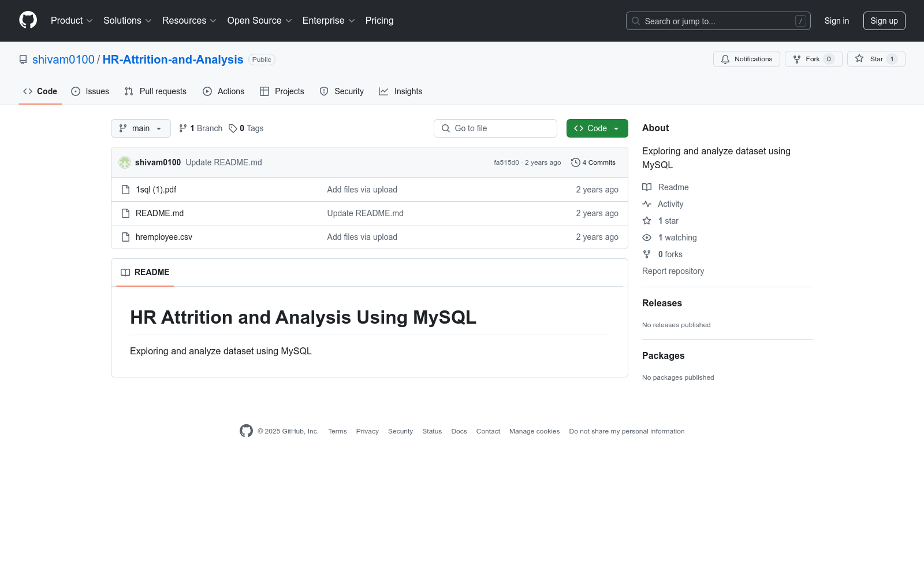924x578 pixels.
Task: Open the green Code dropdown button
Action: click(597, 128)
